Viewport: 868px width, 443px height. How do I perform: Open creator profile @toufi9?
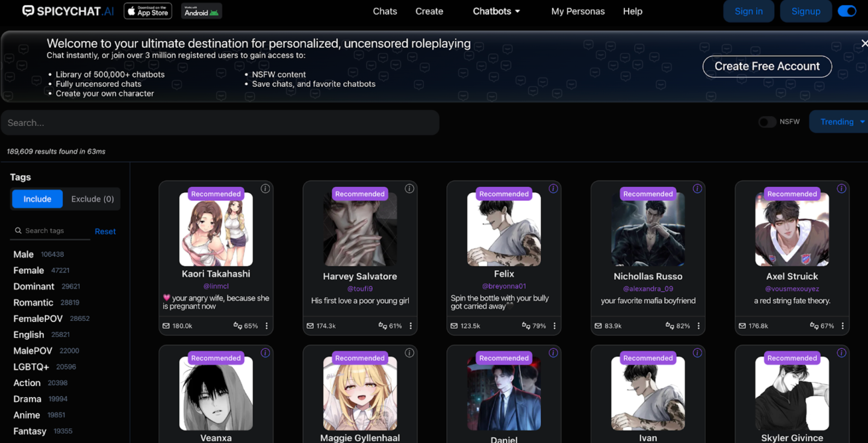pyautogui.click(x=360, y=289)
